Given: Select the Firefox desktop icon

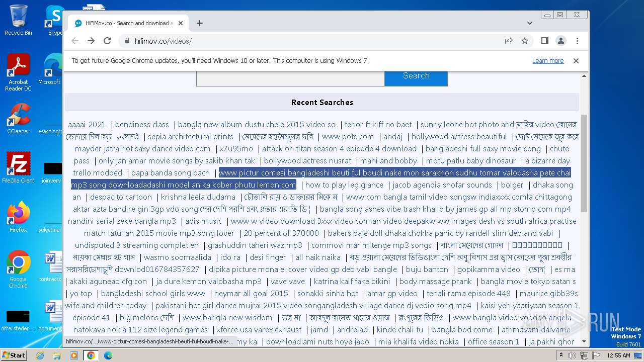Looking at the screenshot, I should [x=18, y=217].
